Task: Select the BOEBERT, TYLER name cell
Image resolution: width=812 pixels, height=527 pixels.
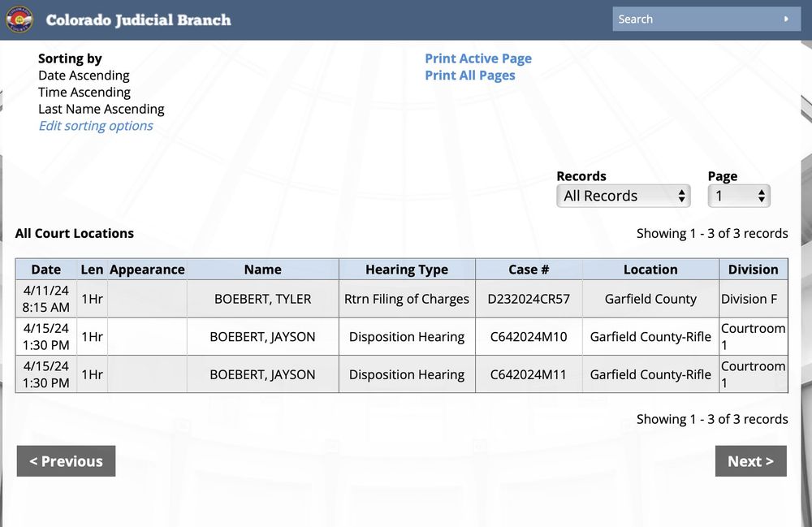Action: click(x=262, y=299)
